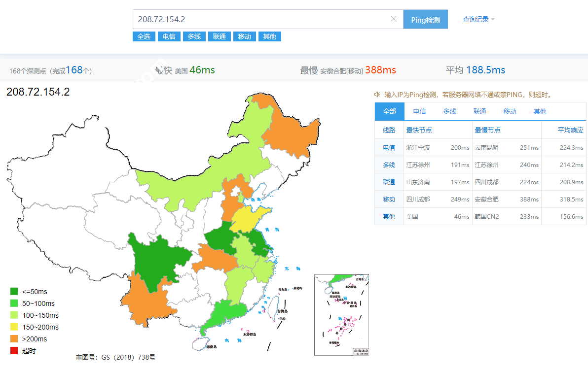This screenshot has height=368, width=588.
Task: Click the 150~200ms legend color swatch
Action: click(x=14, y=327)
